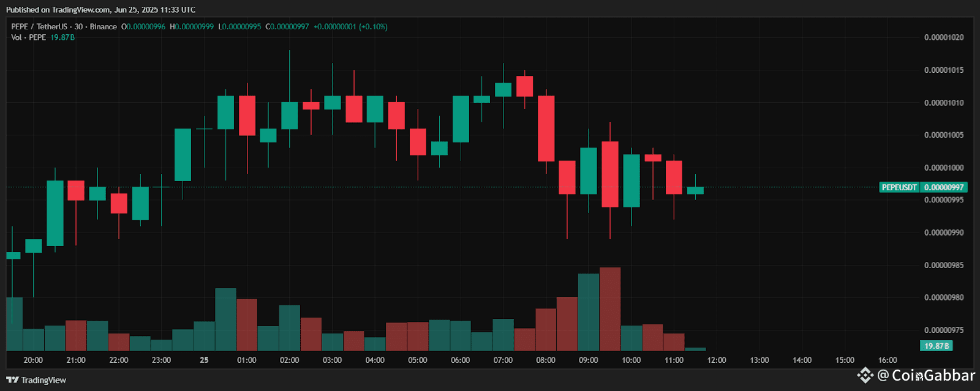Image resolution: width=980 pixels, height=391 pixels.
Task: Click the 06:00 time axis label
Action: [461, 360]
